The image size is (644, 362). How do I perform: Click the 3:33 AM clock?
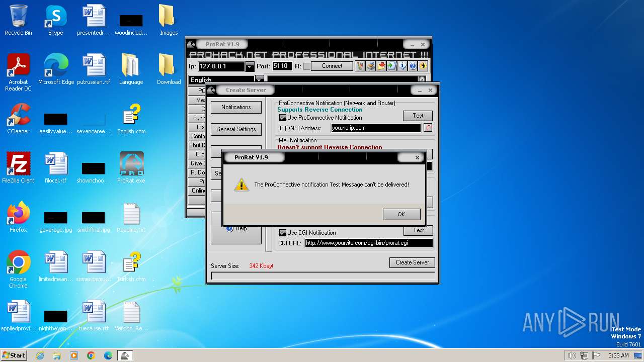pyautogui.click(x=618, y=355)
